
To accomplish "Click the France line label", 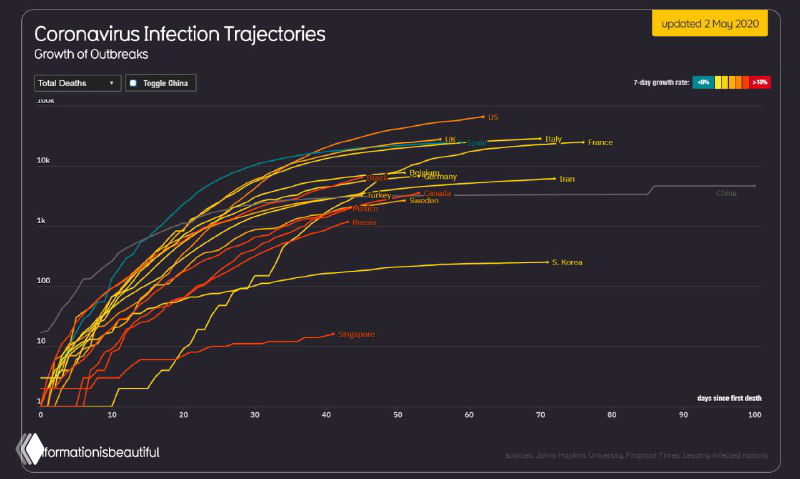I will pyautogui.click(x=600, y=142).
